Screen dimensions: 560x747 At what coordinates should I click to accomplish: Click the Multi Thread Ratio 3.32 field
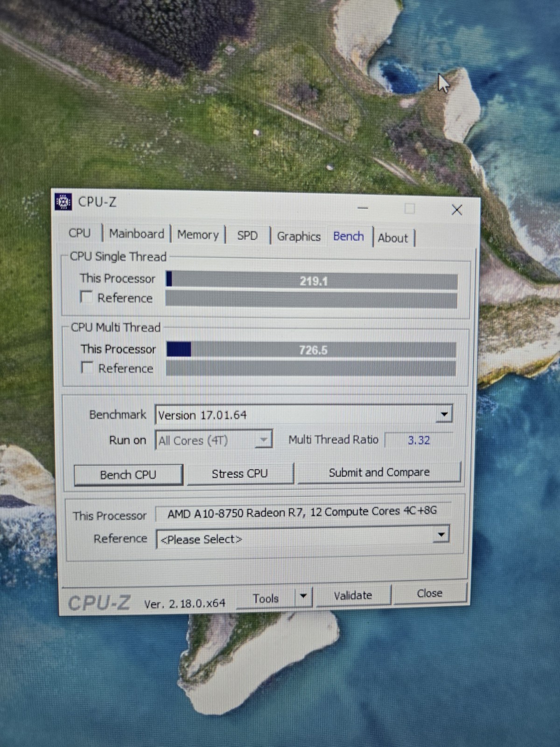coord(419,440)
